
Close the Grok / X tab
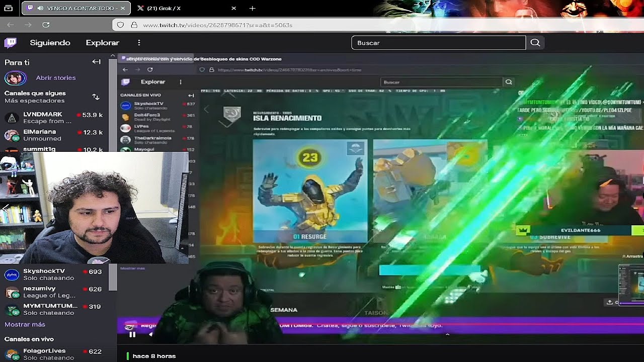pyautogui.click(x=233, y=8)
